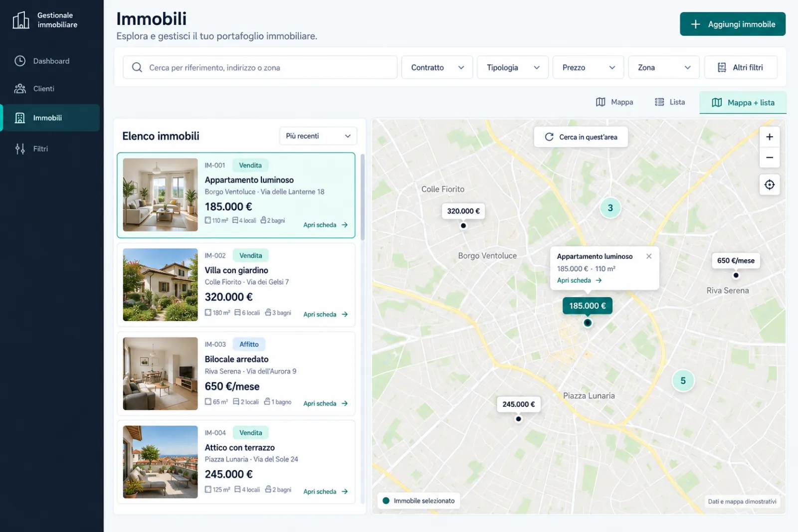Image resolution: width=798 pixels, height=532 pixels.
Task: Switch to the Lista view tab
Action: click(670, 102)
